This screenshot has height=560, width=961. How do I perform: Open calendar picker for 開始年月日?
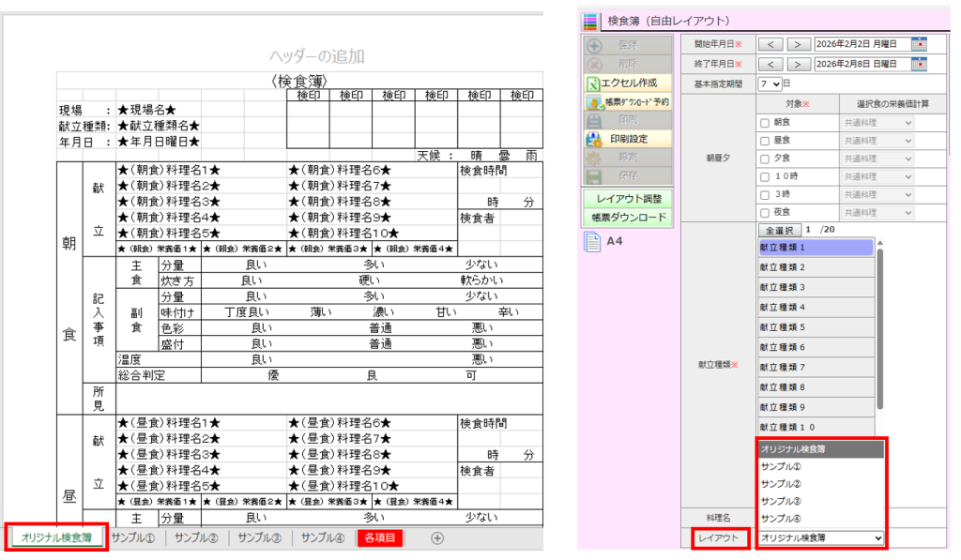click(x=918, y=43)
